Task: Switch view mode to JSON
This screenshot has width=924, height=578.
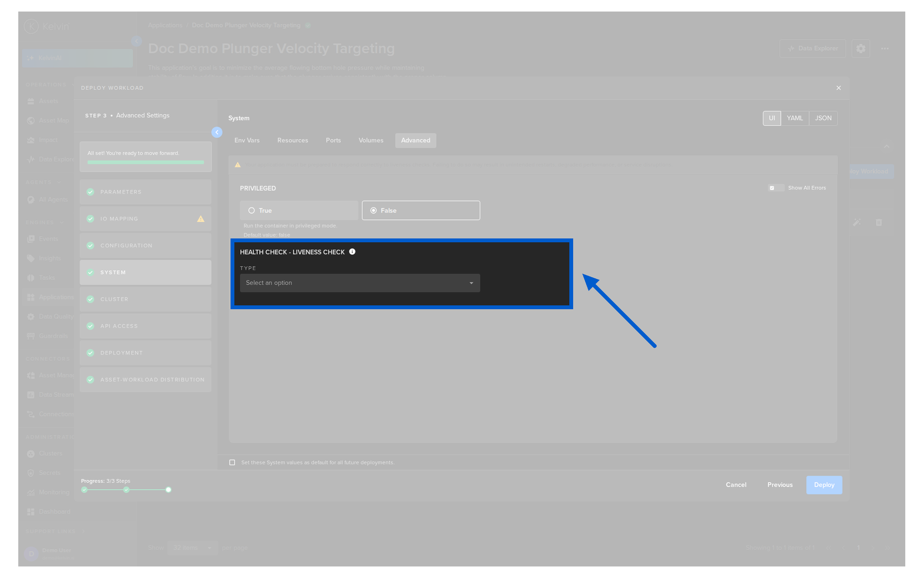Action: coord(823,118)
